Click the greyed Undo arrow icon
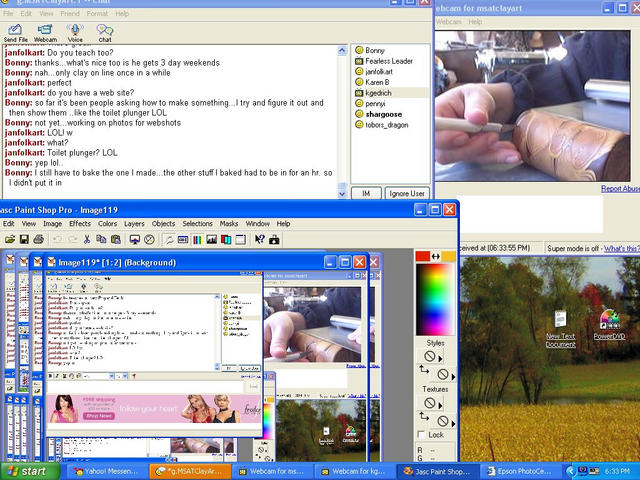Screen dimensions: 640x480 click(x=58, y=239)
